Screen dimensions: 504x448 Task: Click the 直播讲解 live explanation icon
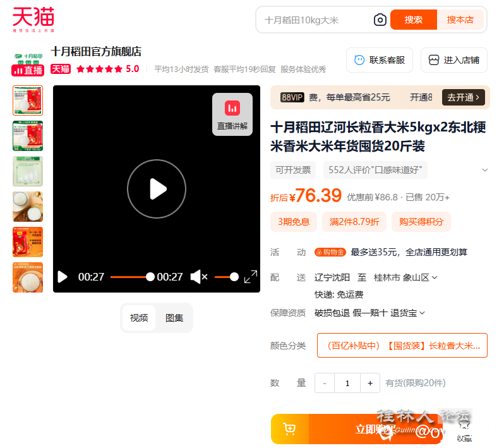(232, 114)
